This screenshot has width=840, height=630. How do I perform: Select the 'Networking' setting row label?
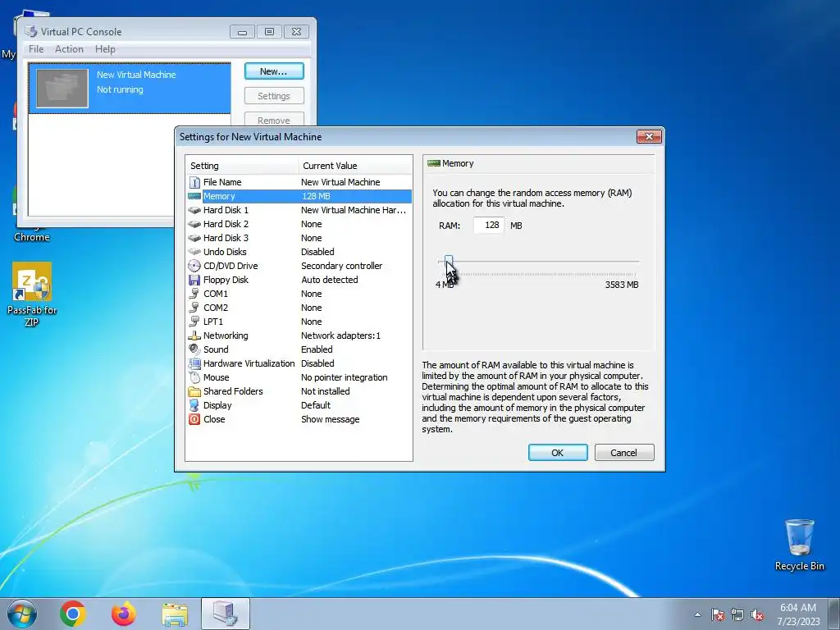click(x=226, y=336)
